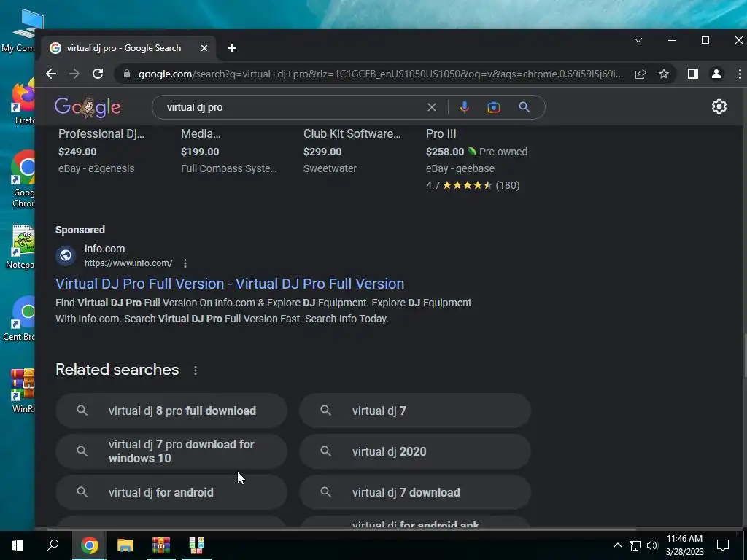This screenshot has width=747, height=560.
Task: Click the 4.7 star rating (180)
Action: [473, 185]
